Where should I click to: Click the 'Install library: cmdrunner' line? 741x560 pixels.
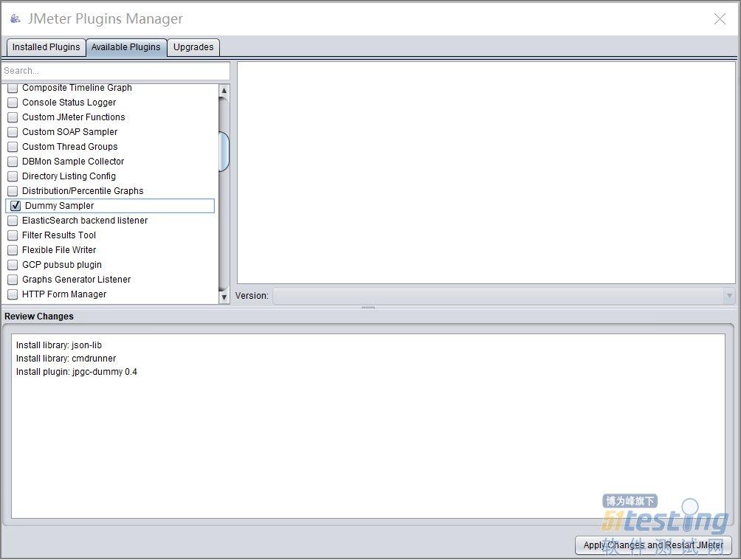(x=66, y=359)
